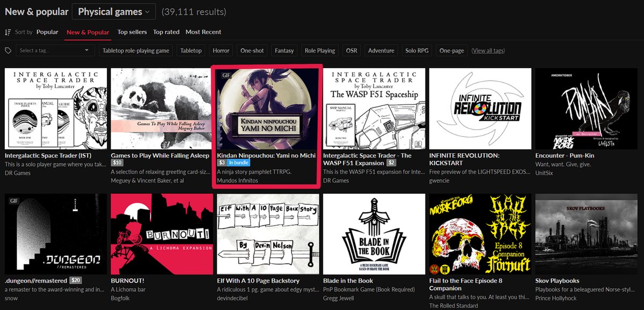The width and height of the screenshot is (644, 310).
Task: Switch to Top rated sorting
Action: (x=166, y=32)
